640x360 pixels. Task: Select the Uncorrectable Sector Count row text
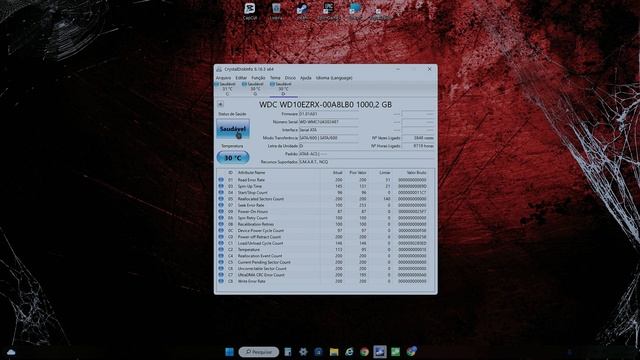pyautogui.click(x=262, y=269)
